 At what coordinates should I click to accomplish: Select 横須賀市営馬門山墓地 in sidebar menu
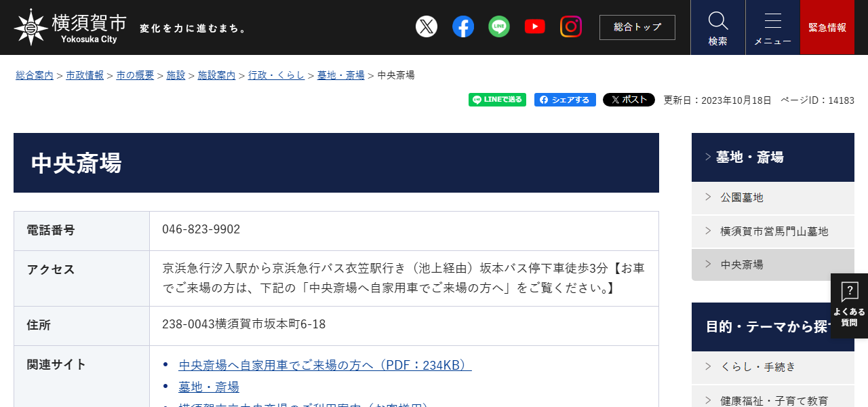tap(773, 231)
